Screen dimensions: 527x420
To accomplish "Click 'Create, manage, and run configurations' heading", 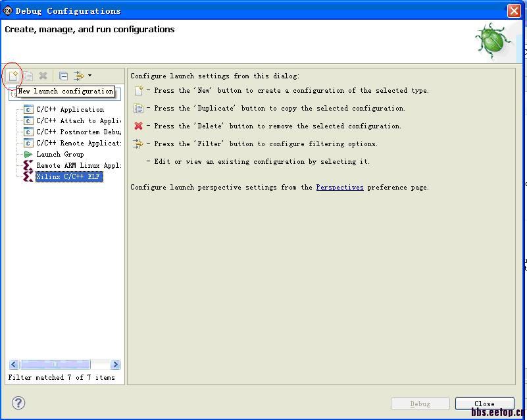I will 89,29.
